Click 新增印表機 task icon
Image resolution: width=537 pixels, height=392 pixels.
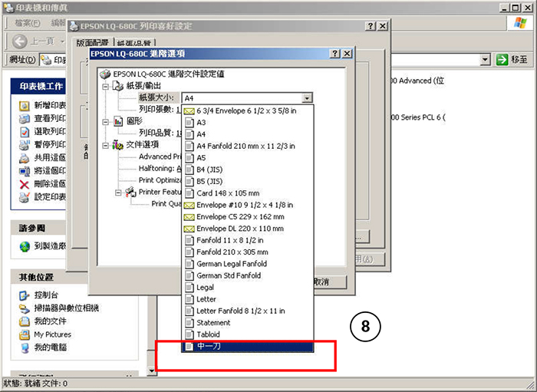pos(24,105)
